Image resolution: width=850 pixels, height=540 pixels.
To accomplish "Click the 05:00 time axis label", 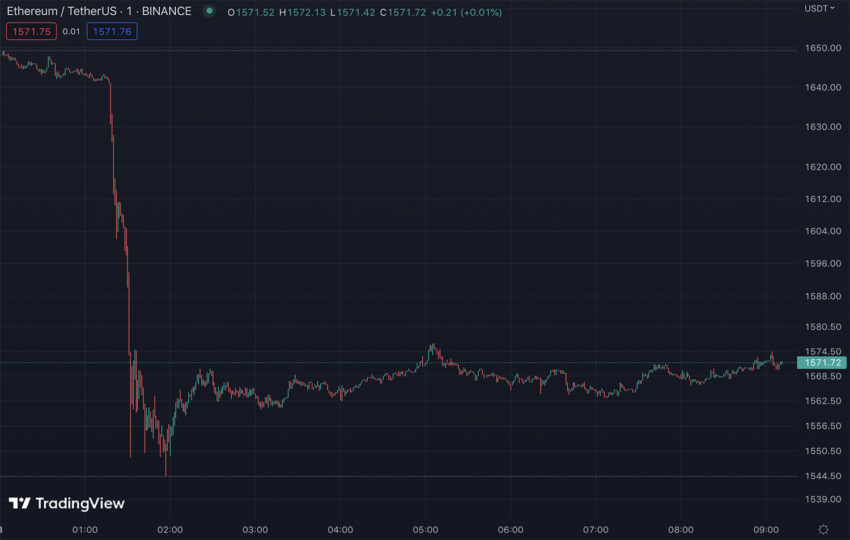I will (426, 530).
